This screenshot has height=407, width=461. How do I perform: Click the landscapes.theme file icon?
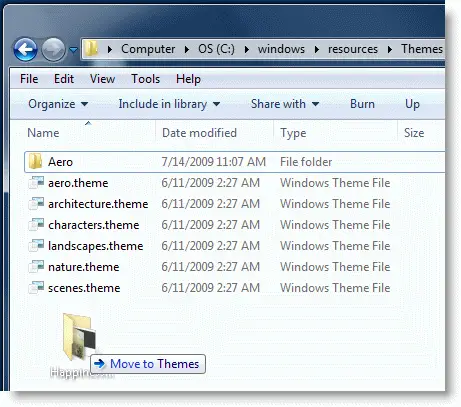tap(36, 246)
